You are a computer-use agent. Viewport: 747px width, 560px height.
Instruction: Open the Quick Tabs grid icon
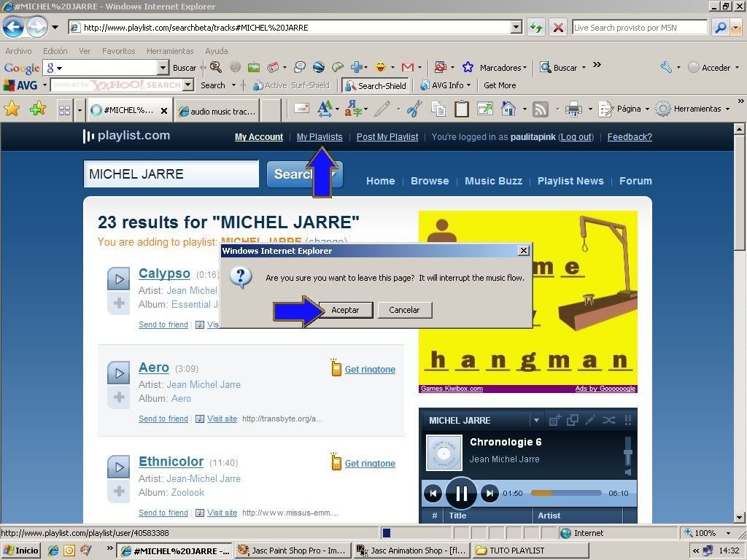(x=64, y=110)
